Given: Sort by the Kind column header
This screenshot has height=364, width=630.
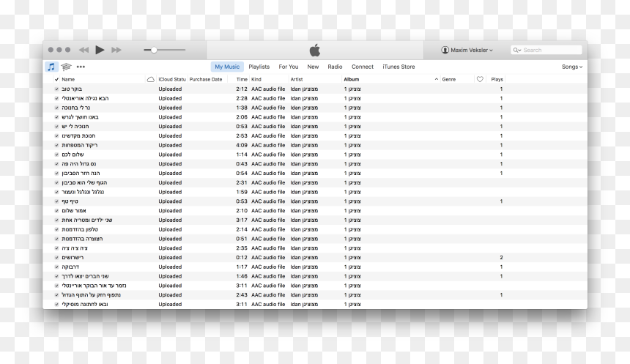Looking at the screenshot, I should click(256, 80).
